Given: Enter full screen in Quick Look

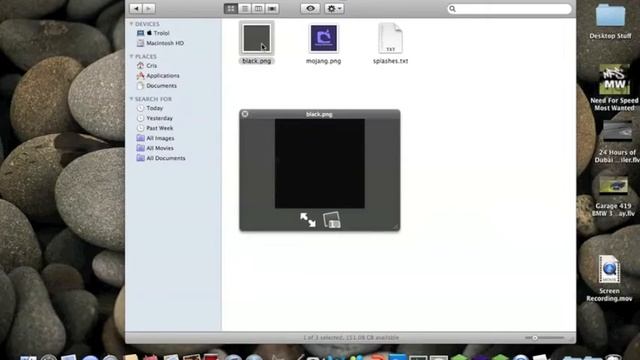Looking at the screenshot, I should [x=308, y=220].
